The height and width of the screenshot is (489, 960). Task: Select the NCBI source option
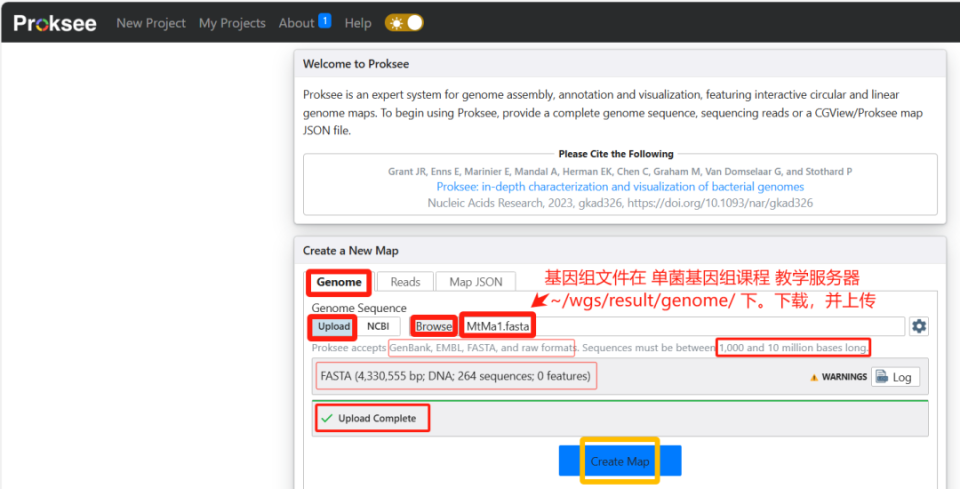(378, 326)
